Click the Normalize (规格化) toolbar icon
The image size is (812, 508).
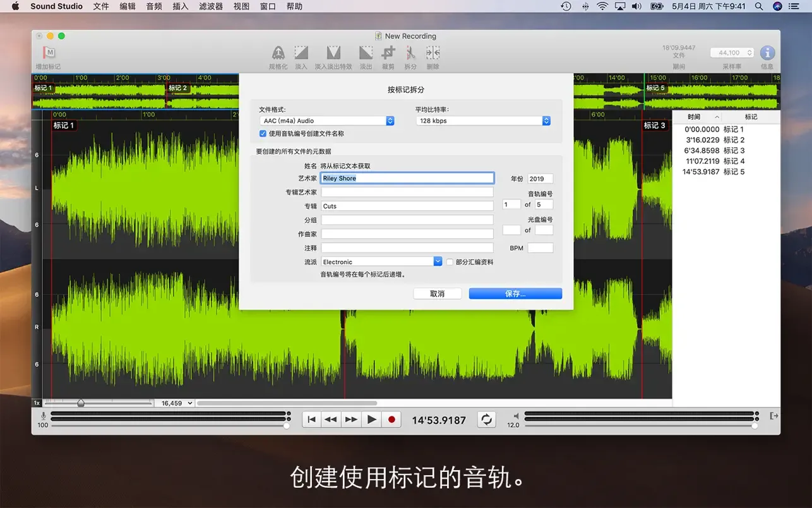coord(278,53)
